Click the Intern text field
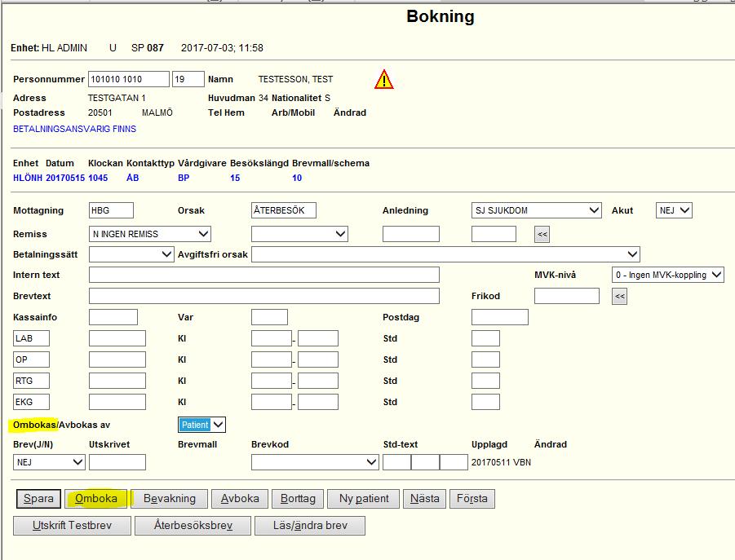The height and width of the screenshot is (560, 735). (x=264, y=276)
